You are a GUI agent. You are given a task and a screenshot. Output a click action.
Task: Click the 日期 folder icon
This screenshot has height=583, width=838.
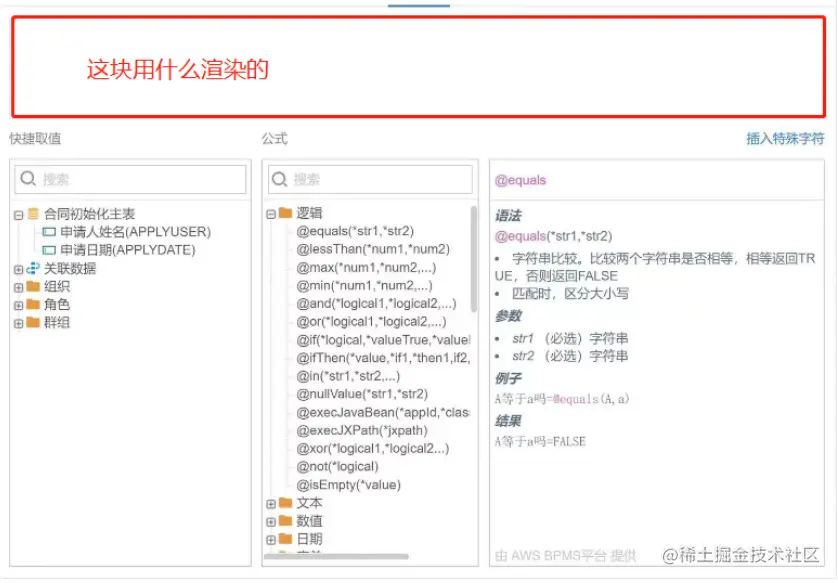(x=285, y=539)
